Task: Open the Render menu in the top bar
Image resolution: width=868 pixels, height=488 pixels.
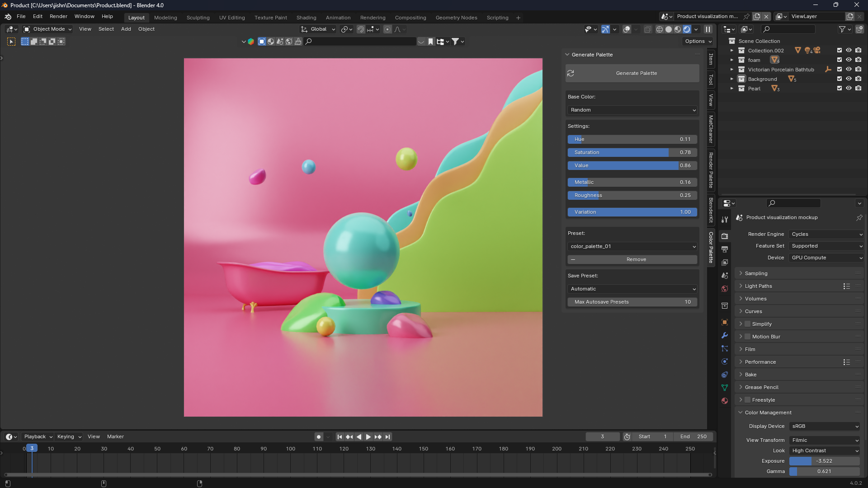Action: pyautogui.click(x=58, y=16)
